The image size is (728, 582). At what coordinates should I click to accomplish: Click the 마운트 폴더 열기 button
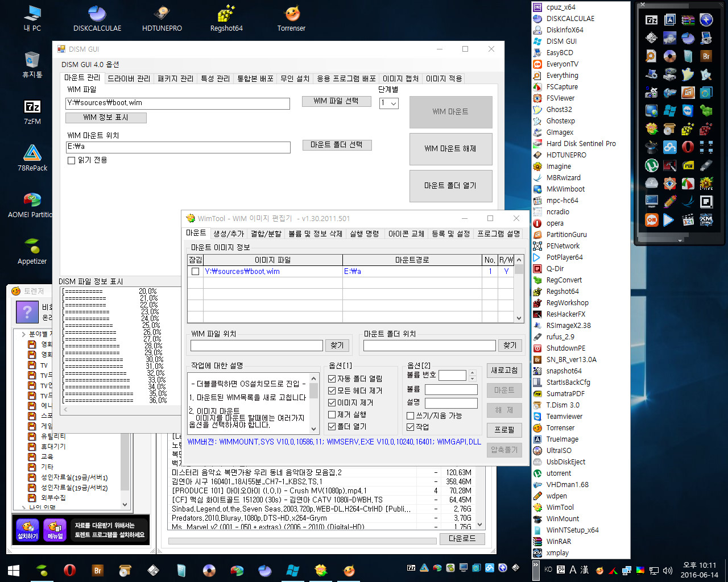point(450,186)
